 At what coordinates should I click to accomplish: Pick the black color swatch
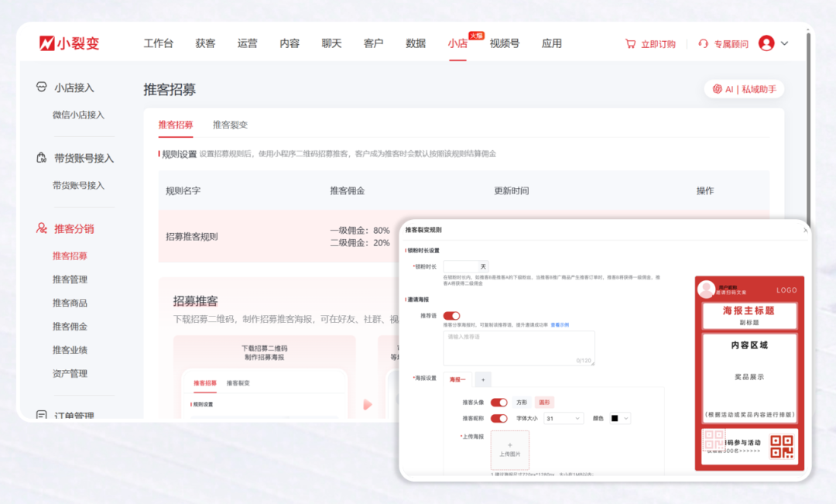point(614,418)
